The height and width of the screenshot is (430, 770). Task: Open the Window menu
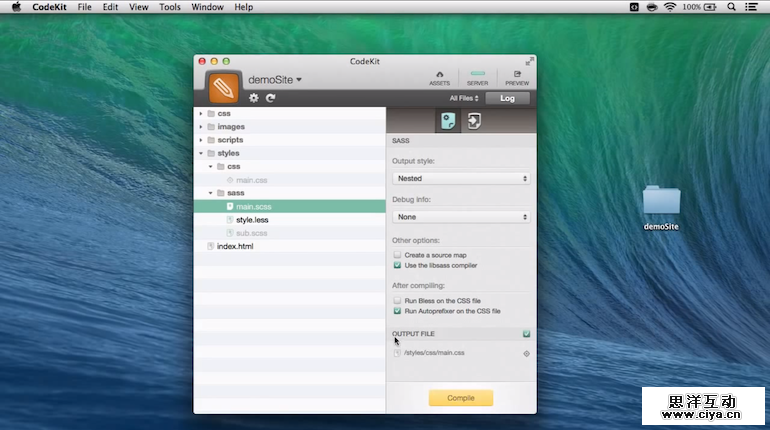tap(207, 7)
